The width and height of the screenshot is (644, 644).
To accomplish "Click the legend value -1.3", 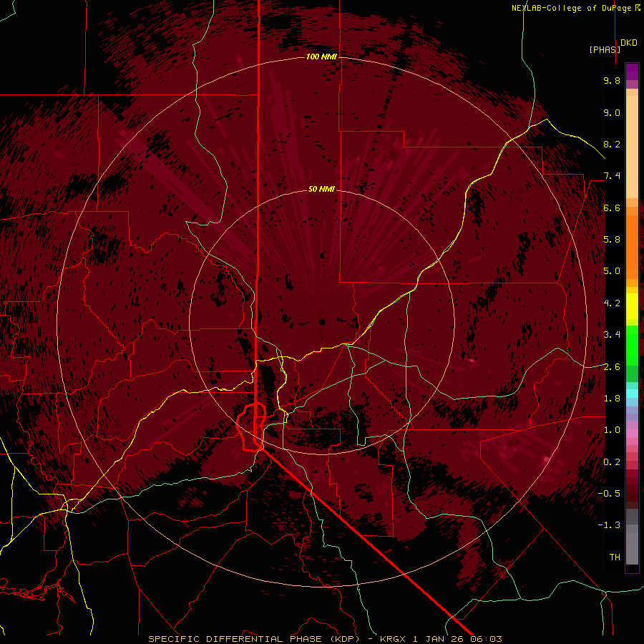I will 610,525.
